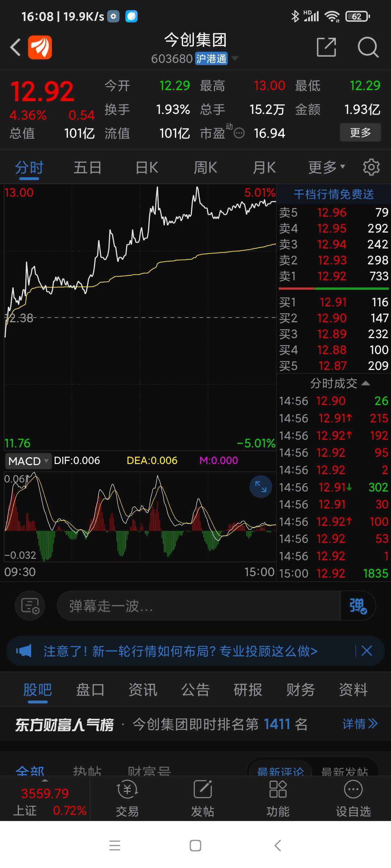The height and width of the screenshot is (868, 391).
Task: Open the 资讯 news tab
Action: [x=143, y=690]
